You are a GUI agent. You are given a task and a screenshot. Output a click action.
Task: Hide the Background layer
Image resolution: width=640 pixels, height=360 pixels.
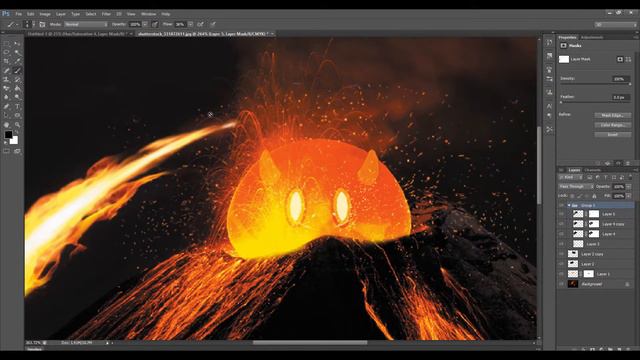tap(562, 284)
